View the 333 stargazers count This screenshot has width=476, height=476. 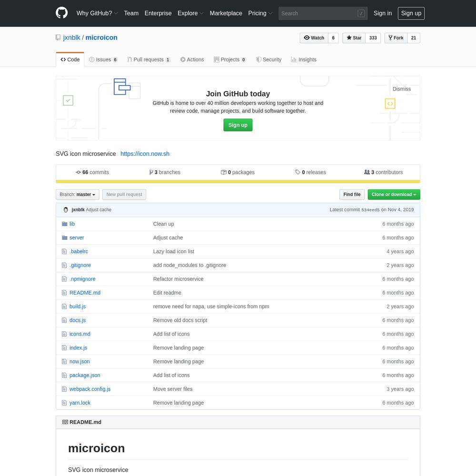(373, 38)
